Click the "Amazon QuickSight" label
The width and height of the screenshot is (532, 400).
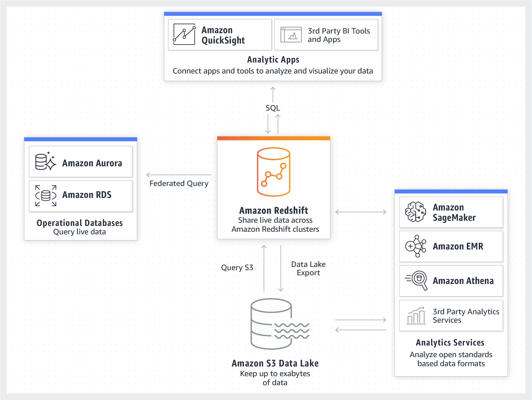pos(223,35)
